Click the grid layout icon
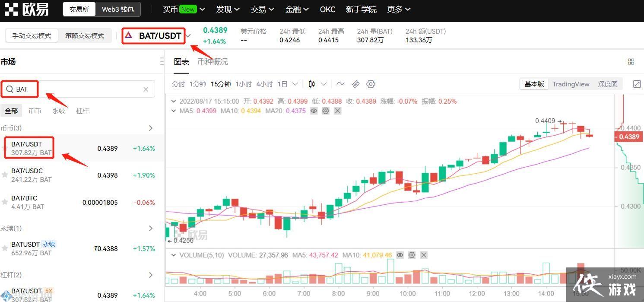The height and width of the screenshot is (302, 644). coord(631,62)
